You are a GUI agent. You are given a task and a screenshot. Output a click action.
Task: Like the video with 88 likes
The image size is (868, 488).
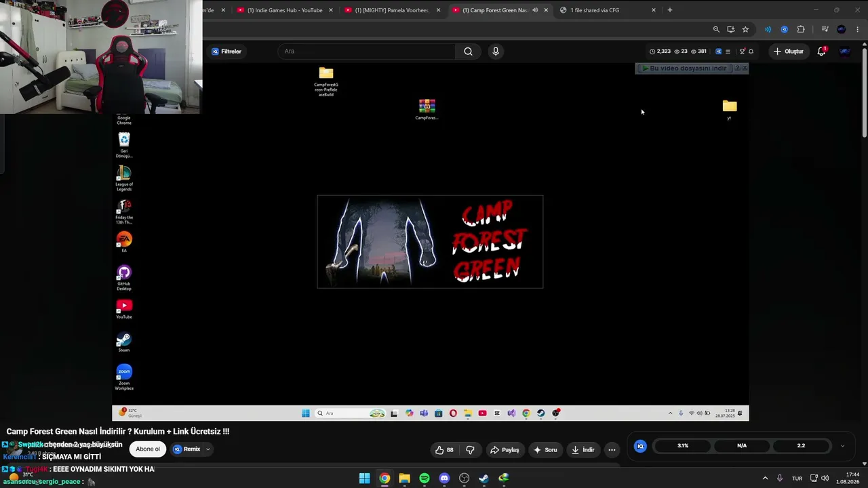click(444, 450)
